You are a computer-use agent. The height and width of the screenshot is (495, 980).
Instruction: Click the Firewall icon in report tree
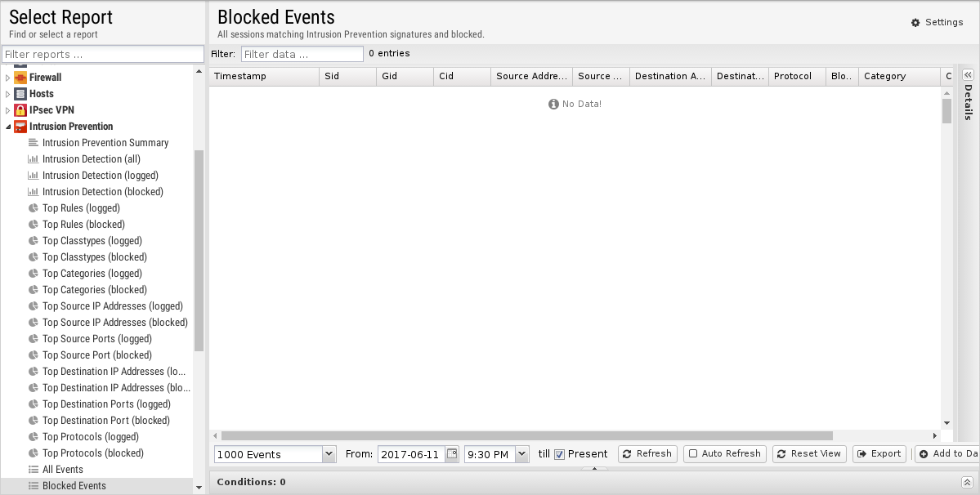click(20, 78)
